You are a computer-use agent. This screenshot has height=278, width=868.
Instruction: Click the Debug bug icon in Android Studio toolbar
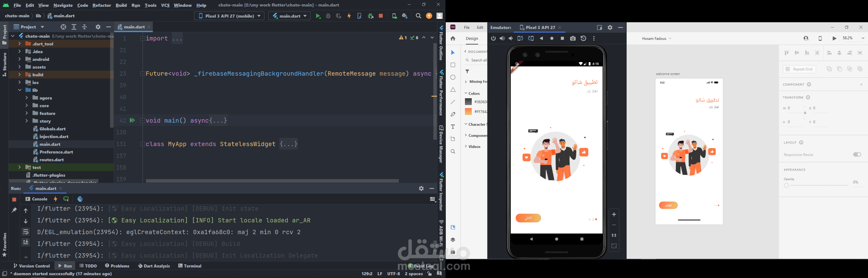click(328, 16)
